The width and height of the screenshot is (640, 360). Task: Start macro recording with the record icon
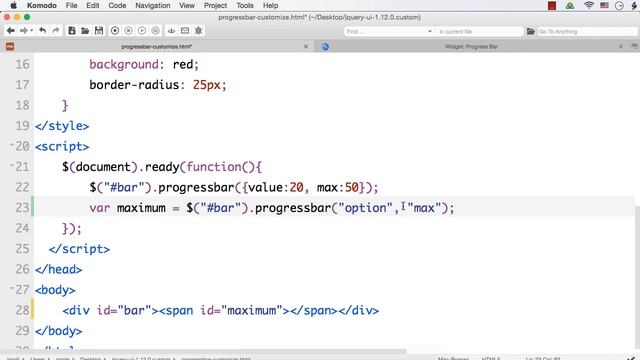pyautogui.click(x=115, y=31)
